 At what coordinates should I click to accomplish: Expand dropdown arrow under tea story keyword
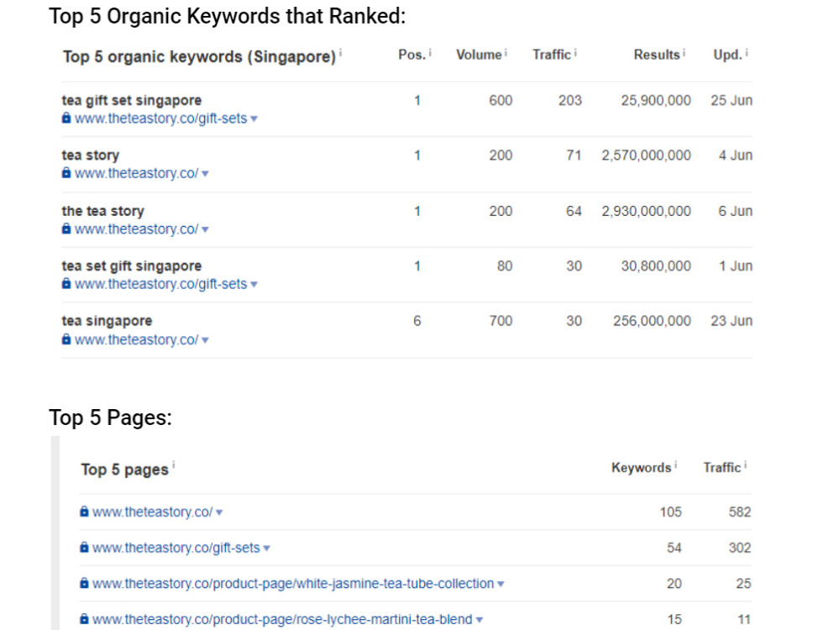click(x=205, y=174)
